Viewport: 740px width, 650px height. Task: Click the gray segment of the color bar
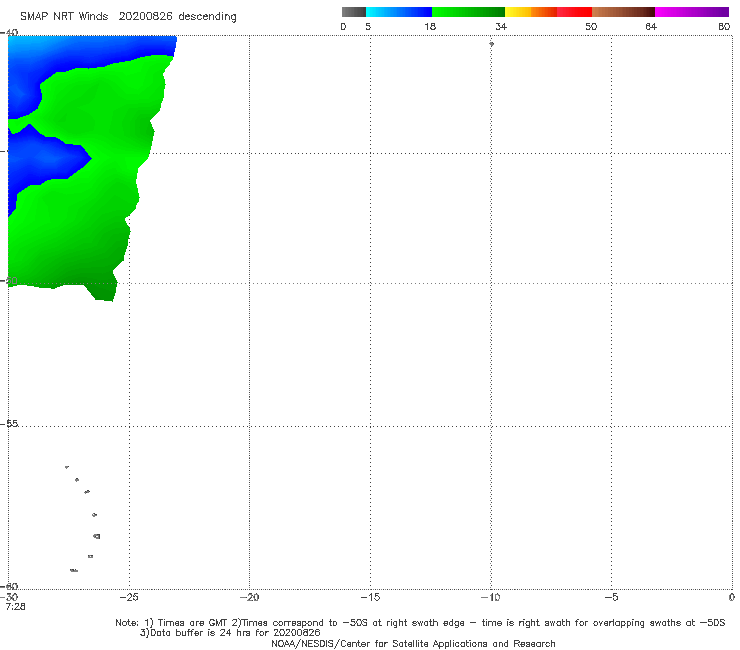(353, 12)
